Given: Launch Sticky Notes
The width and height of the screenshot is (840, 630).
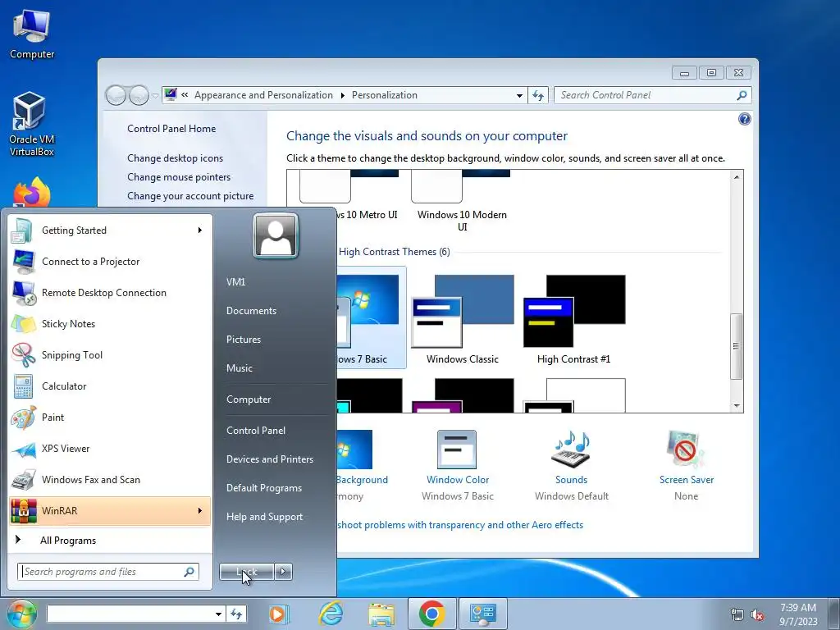Looking at the screenshot, I should [109, 323].
